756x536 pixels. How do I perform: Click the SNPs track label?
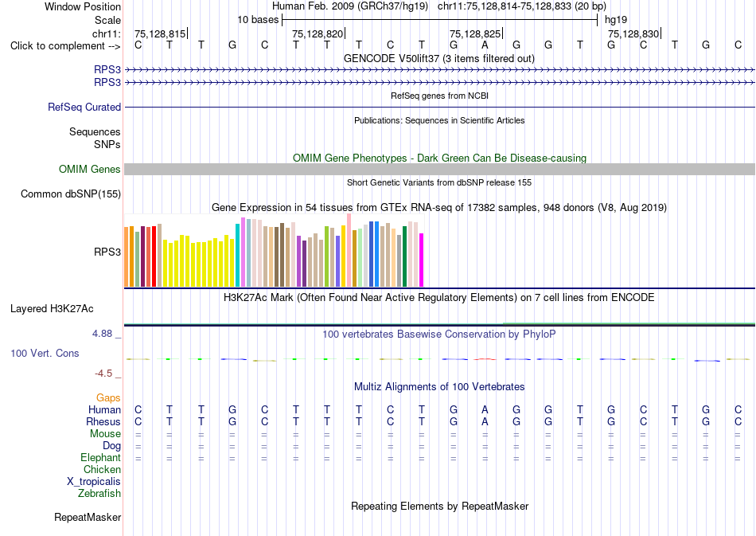coord(107,144)
